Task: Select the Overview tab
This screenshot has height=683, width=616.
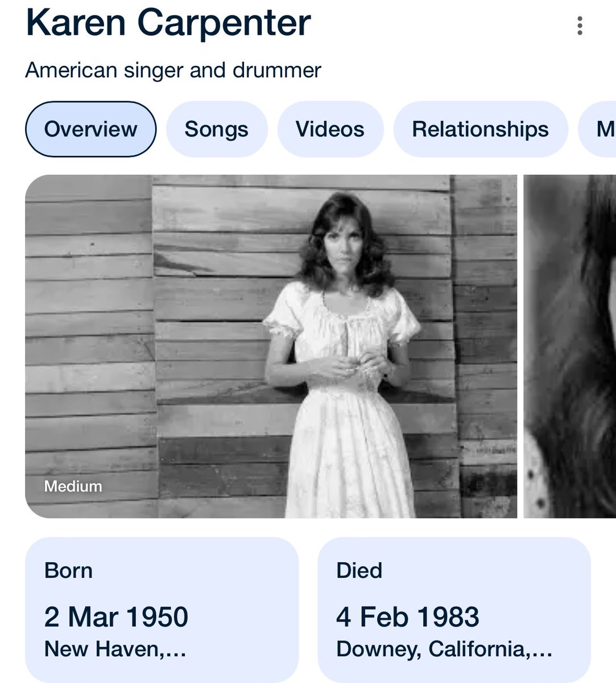Action: pyautogui.click(x=90, y=129)
